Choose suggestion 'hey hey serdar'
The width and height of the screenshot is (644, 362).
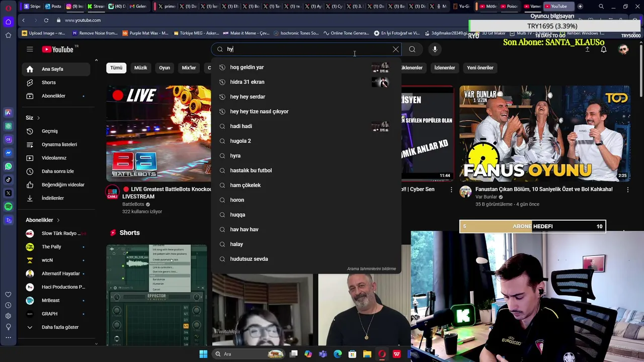click(x=306, y=97)
